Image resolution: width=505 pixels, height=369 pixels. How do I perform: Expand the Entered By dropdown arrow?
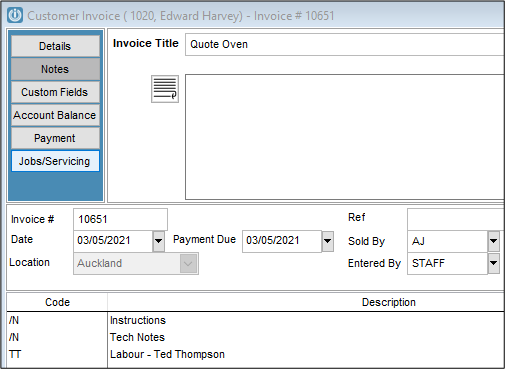coord(494,263)
